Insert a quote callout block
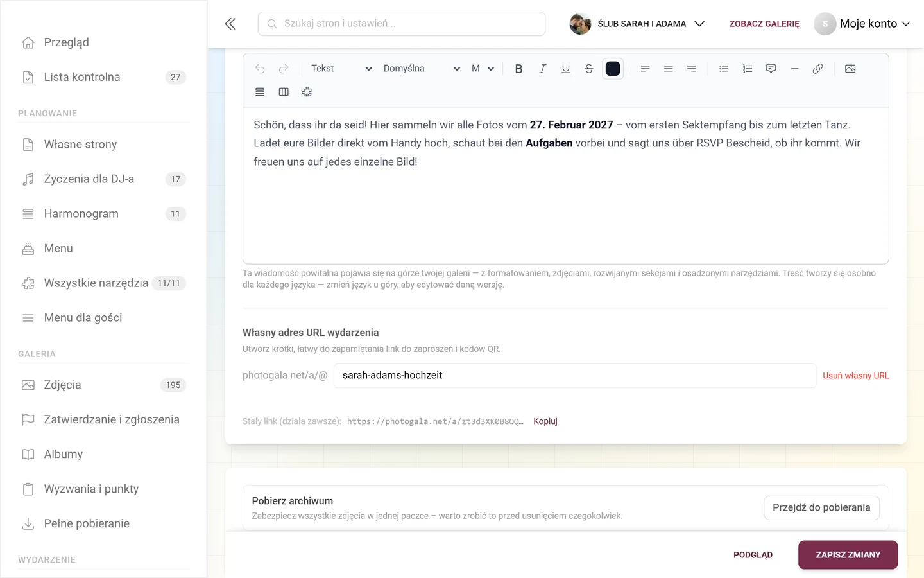924x578 pixels. (x=771, y=69)
